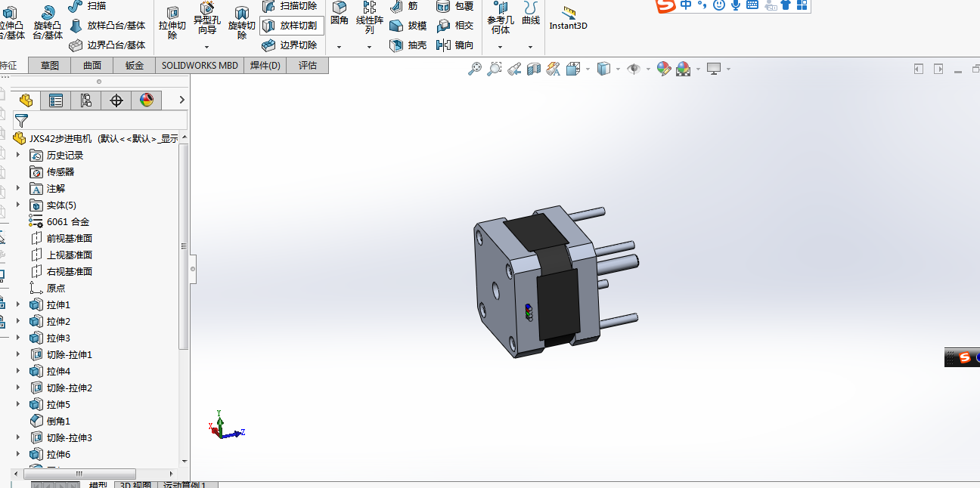Expand 拉伸5 feature node
Image resolution: width=980 pixels, height=488 pixels.
19,404
